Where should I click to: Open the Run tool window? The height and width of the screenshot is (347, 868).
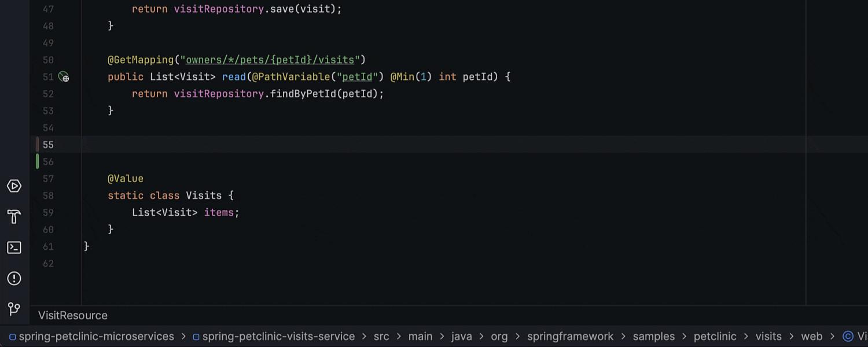(x=14, y=186)
